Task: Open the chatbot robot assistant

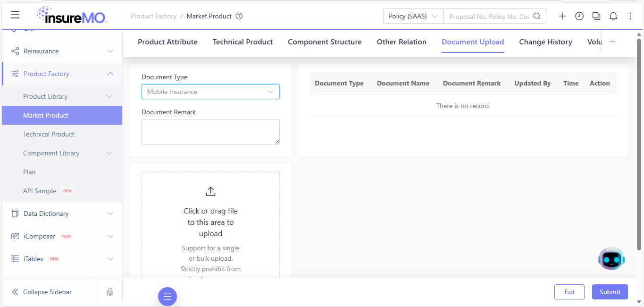Action: (611, 258)
